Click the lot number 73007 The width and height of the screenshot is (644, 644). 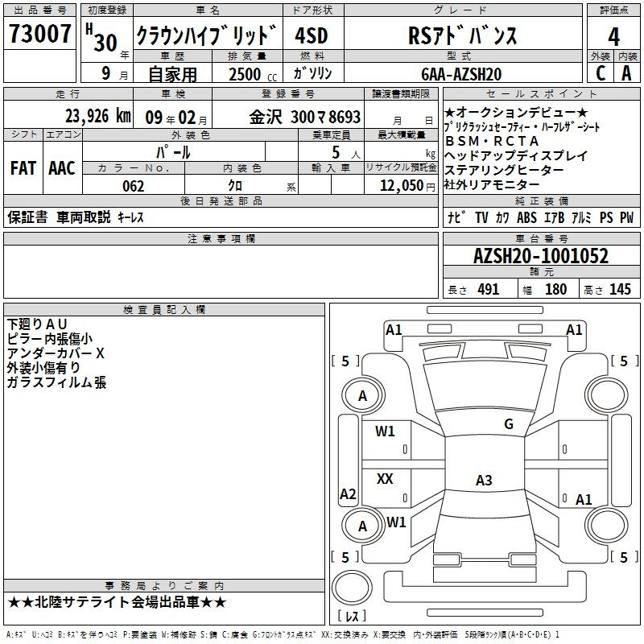click(x=40, y=35)
